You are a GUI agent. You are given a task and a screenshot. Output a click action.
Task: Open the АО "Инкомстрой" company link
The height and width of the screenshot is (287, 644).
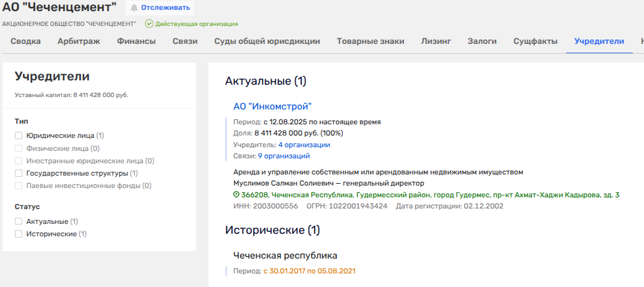(272, 106)
